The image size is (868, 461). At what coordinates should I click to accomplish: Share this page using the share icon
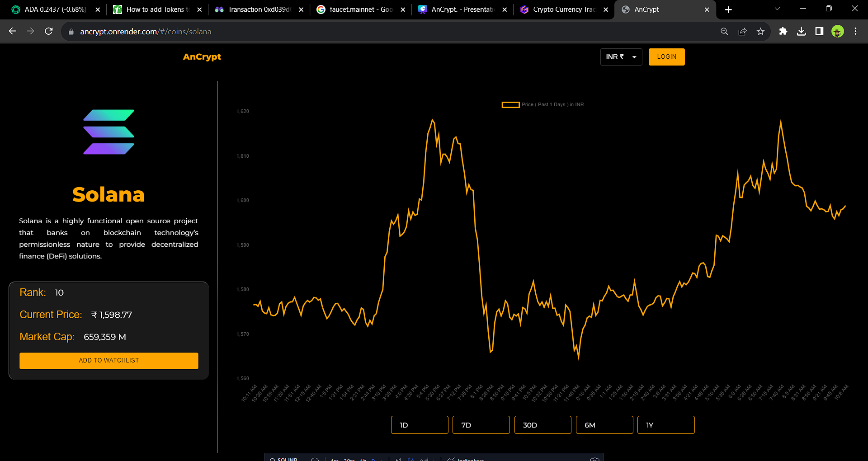tap(742, 31)
